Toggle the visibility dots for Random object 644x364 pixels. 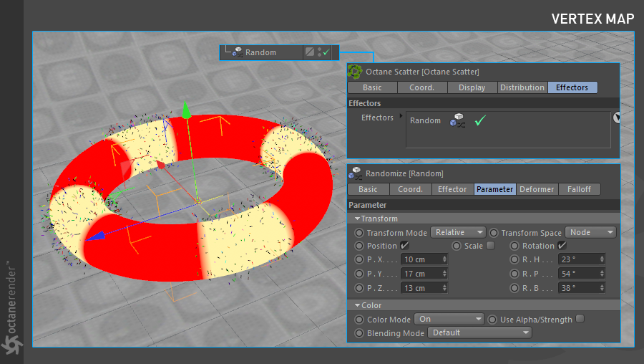tap(318, 52)
